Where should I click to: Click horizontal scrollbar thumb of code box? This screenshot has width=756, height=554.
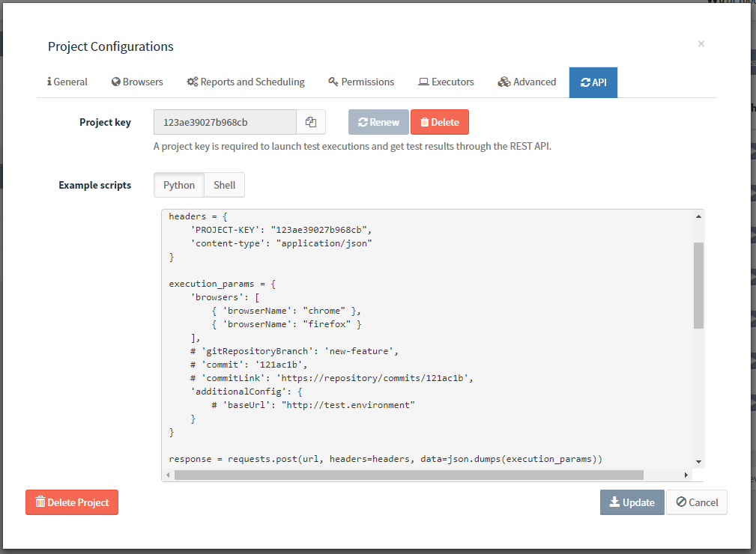coord(409,475)
